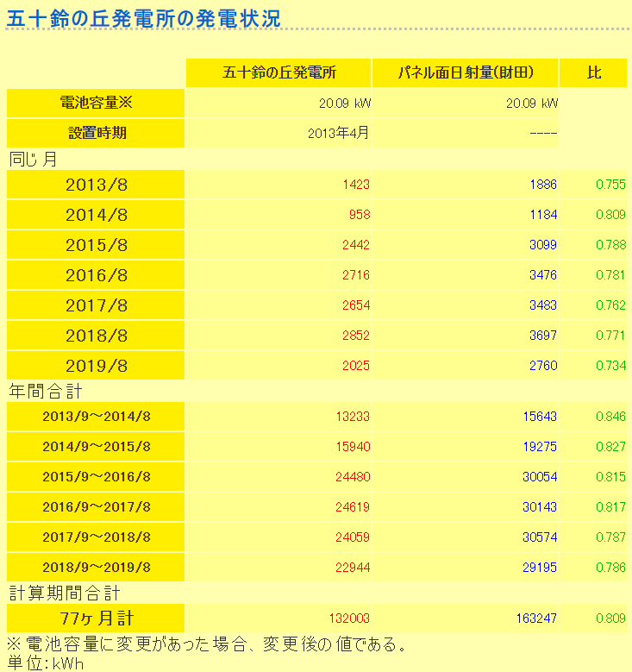Image resolution: width=632 pixels, height=672 pixels.
Task: Click the red annual value 22944
Action: coord(353,568)
